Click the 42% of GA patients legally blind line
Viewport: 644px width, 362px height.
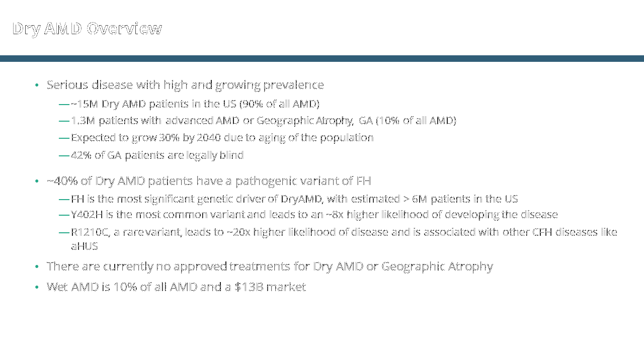point(157,155)
